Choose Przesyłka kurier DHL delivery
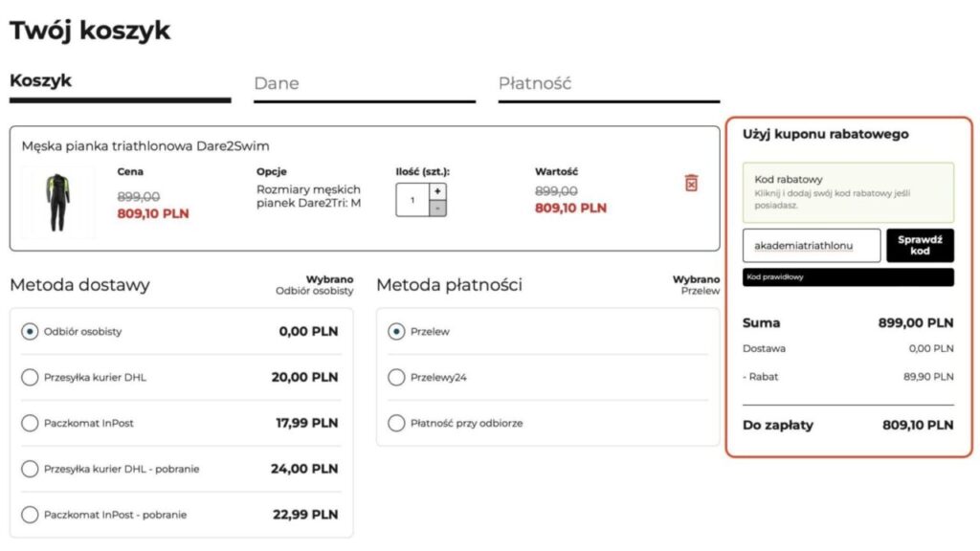980x551 pixels. pos(30,378)
